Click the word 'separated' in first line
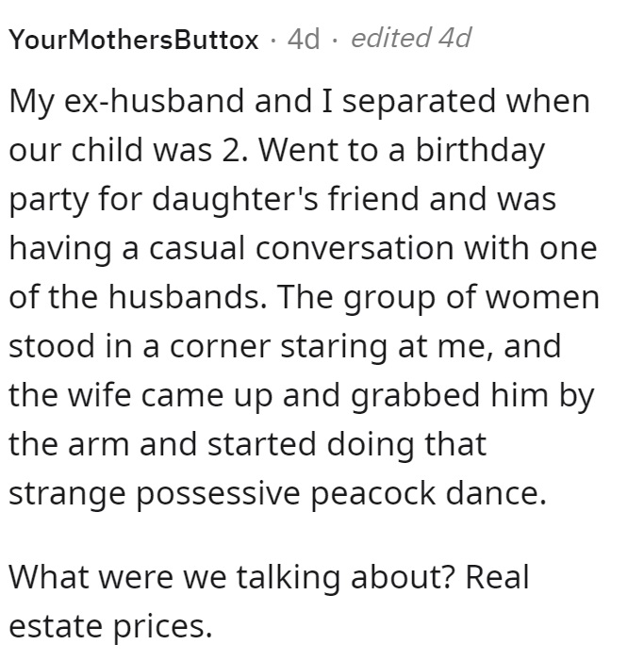The height and width of the screenshot is (661, 644). [x=419, y=103]
